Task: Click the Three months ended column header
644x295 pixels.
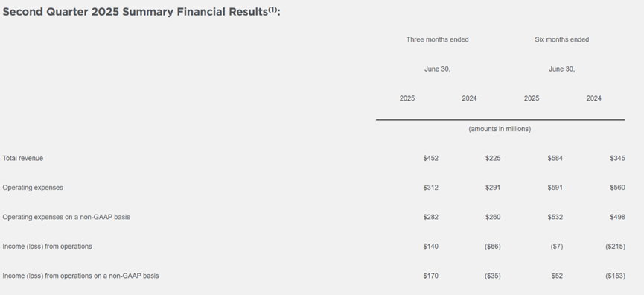Action: [x=438, y=39]
